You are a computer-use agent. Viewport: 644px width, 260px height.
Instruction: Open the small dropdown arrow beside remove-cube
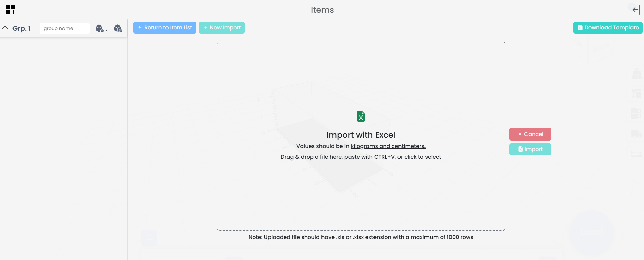tap(106, 30)
